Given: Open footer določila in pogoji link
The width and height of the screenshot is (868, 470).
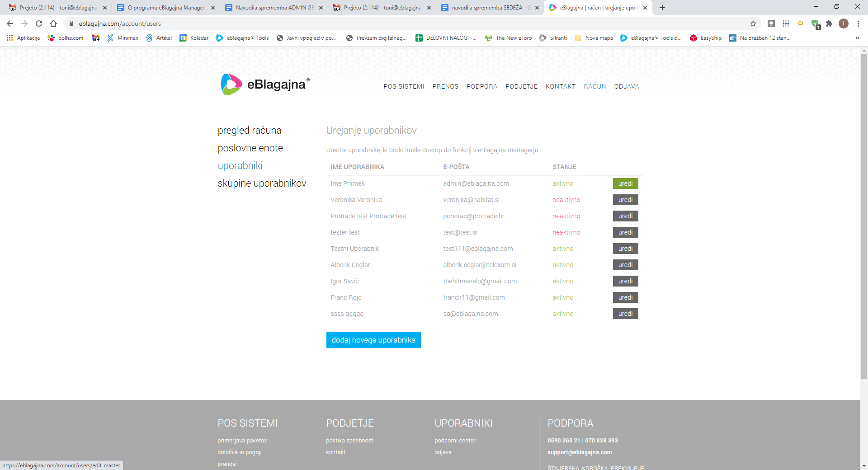Looking at the screenshot, I should [240, 452].
